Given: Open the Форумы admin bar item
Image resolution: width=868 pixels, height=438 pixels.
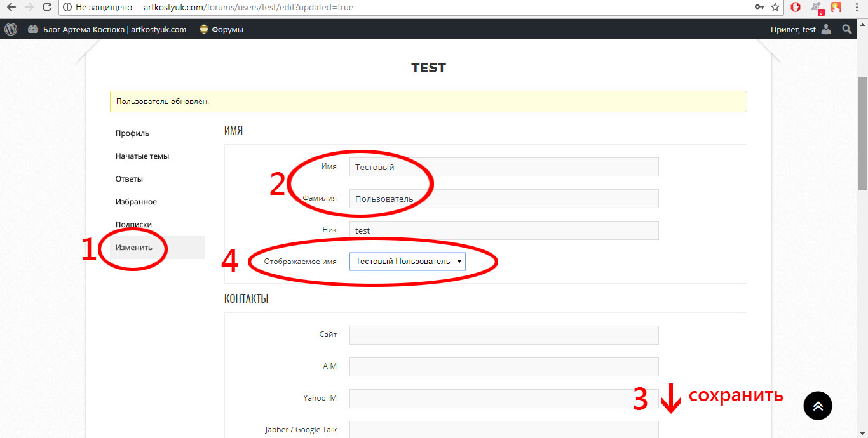Looking at the screenshot, I should 221,29.
